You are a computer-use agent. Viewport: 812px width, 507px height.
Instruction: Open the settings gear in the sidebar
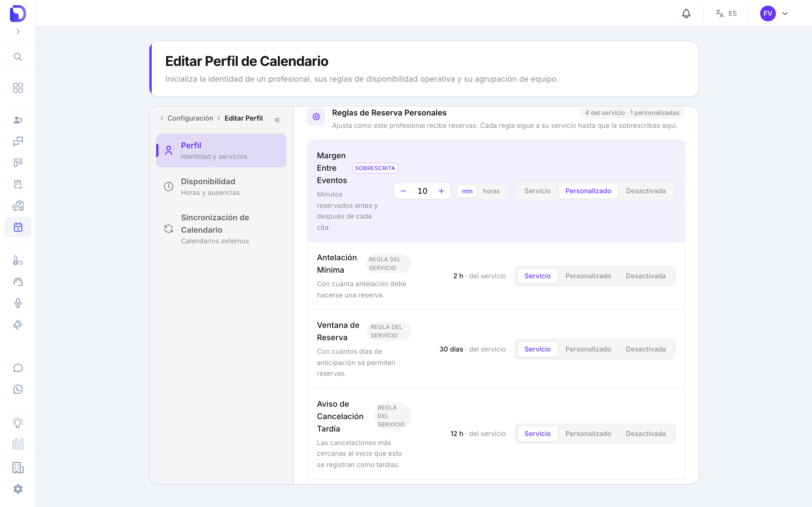tap(18, 489)
